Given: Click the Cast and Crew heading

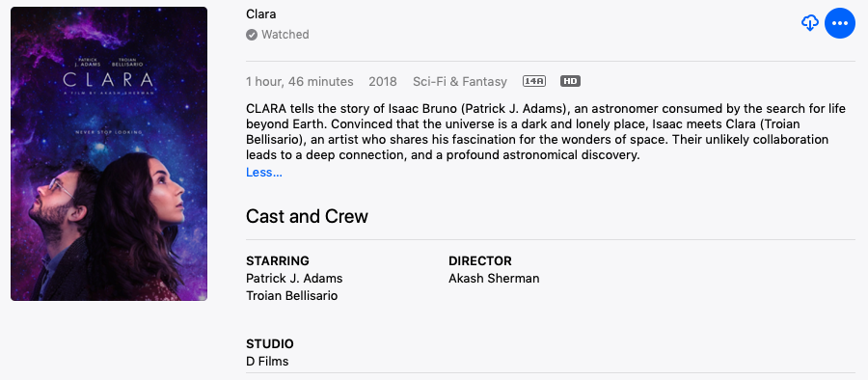Looking at the screenshot, I should click(x=307, y=216).
